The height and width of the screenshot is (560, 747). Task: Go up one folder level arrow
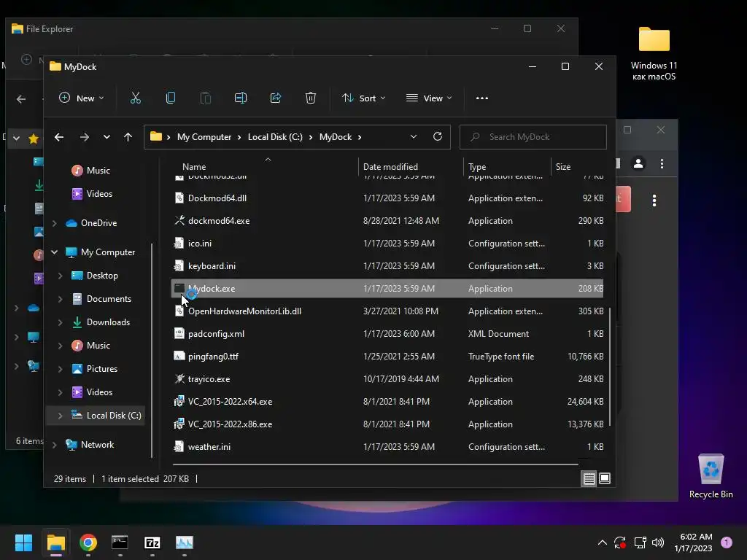coord(128,137)
